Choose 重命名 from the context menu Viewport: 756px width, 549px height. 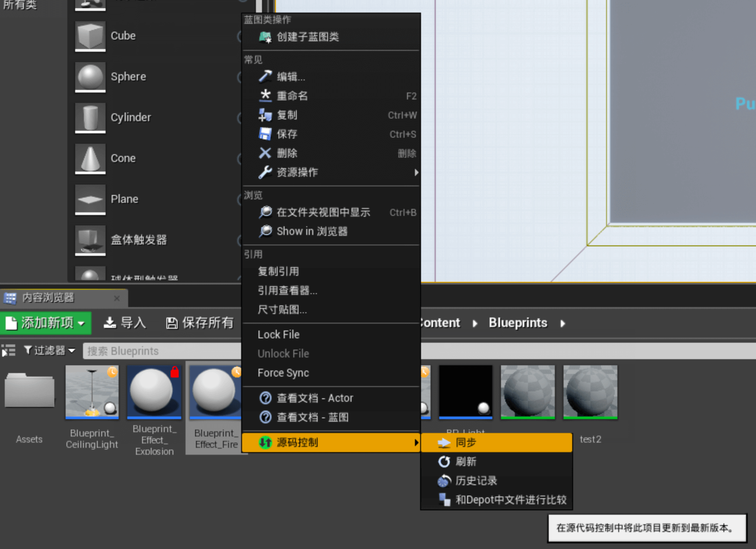pos(292,96)
